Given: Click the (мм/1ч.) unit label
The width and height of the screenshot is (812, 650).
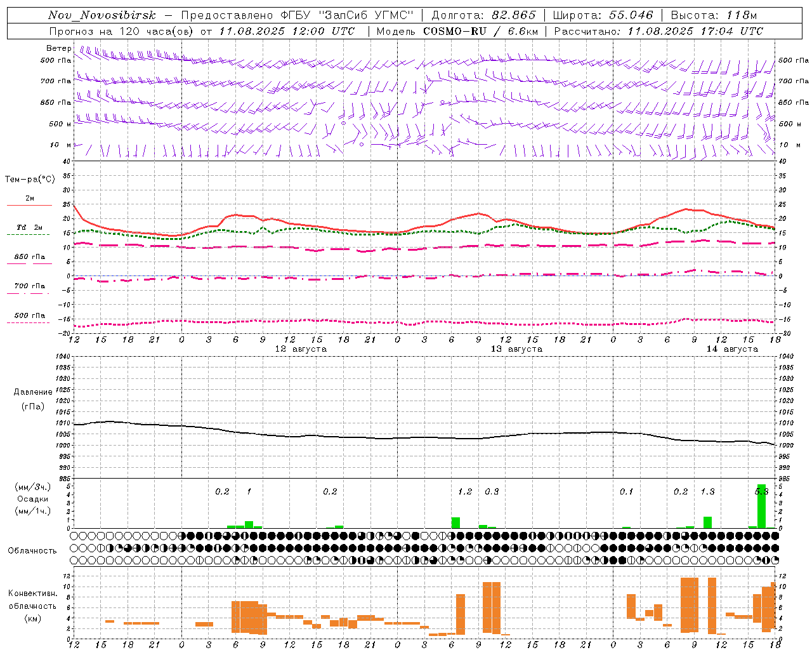Looking at the screenshot, I should point(33,511).
